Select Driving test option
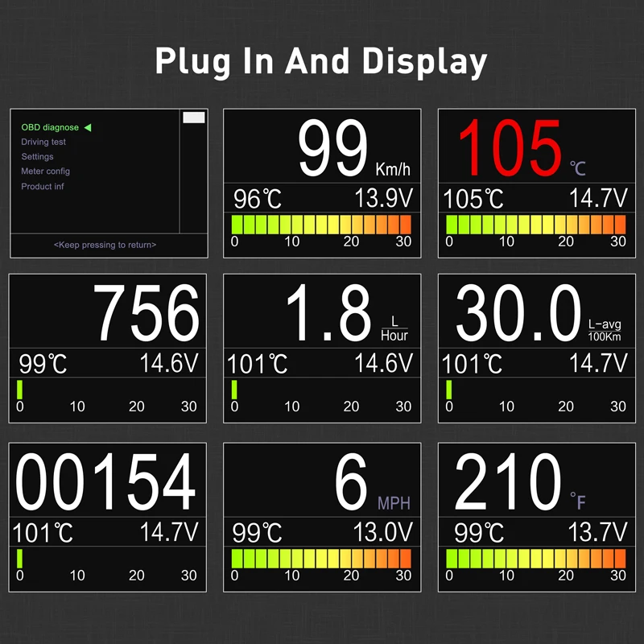The height and width of the screenshot is (644, 644). [x=43, y=142]
